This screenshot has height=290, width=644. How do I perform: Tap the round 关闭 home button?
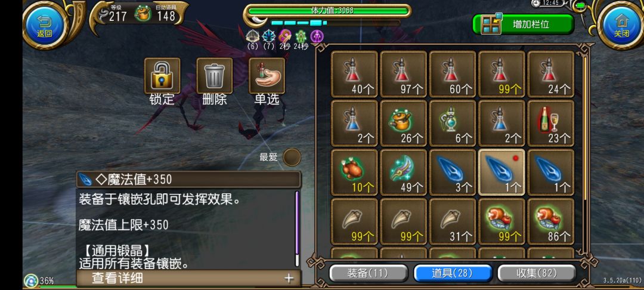pos(621,24)
